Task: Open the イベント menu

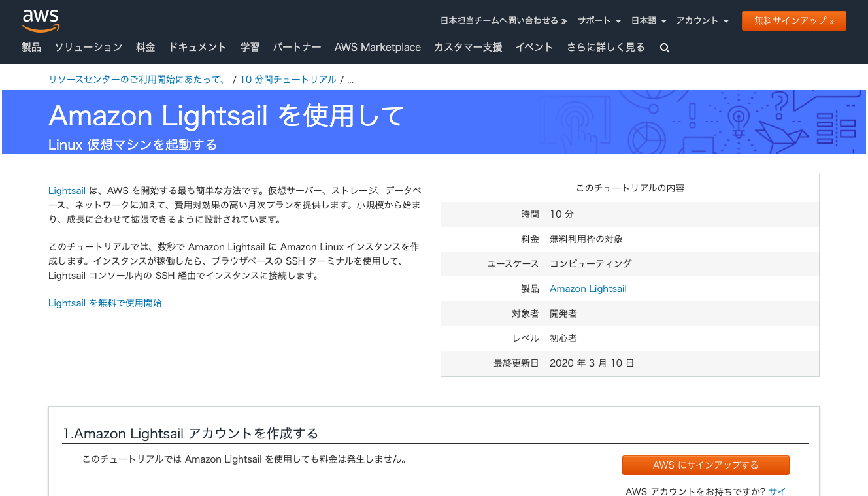Action: click(x=534, y=47)
